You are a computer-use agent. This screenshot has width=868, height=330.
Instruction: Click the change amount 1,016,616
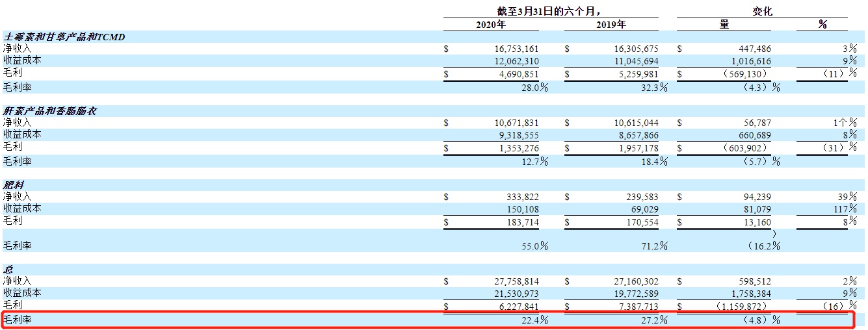pyautogui.click(x=750, y=60)
